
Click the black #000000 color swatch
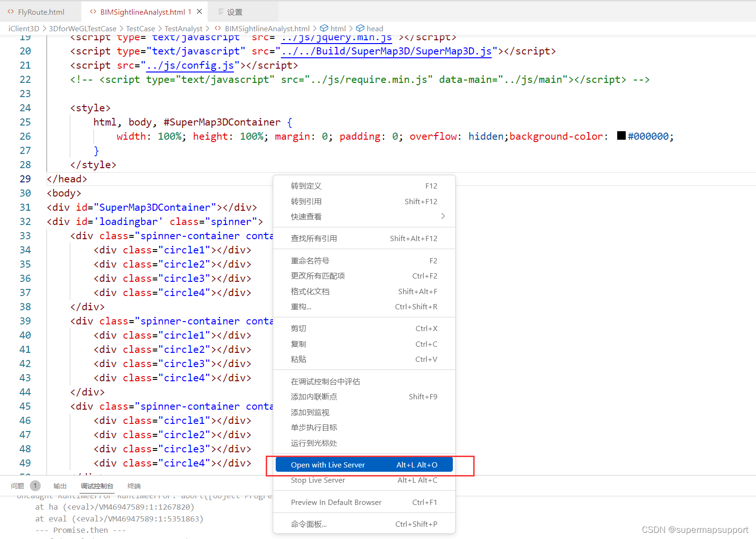[x=621, y=136]
